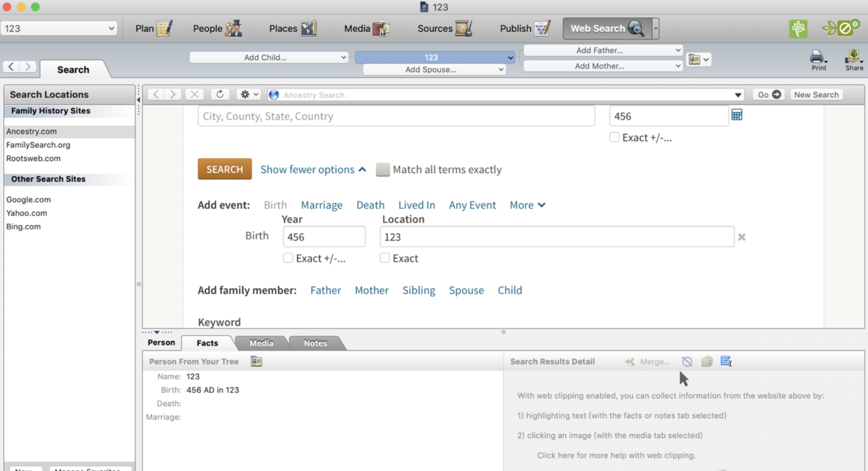Click the Go button
The image size is (868, 471).
point(768,95)
